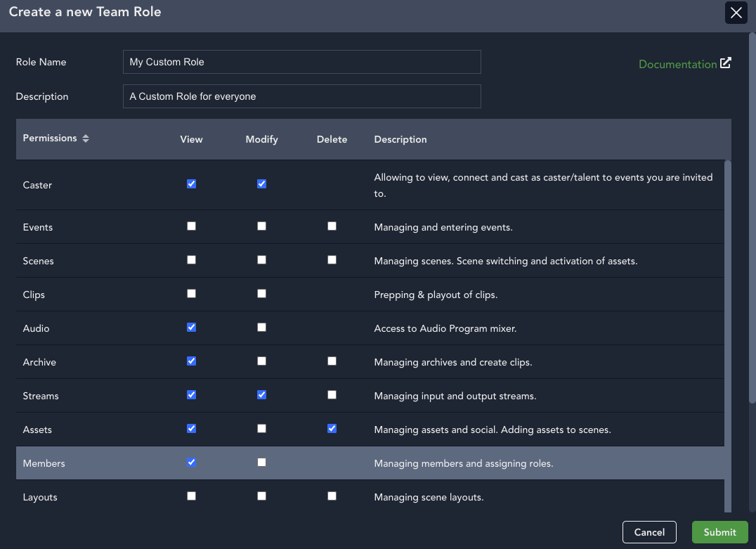Viewport: 756px width, 549px height.
Task: Enable Clips View permission
Action: click(x=191, y=294)
